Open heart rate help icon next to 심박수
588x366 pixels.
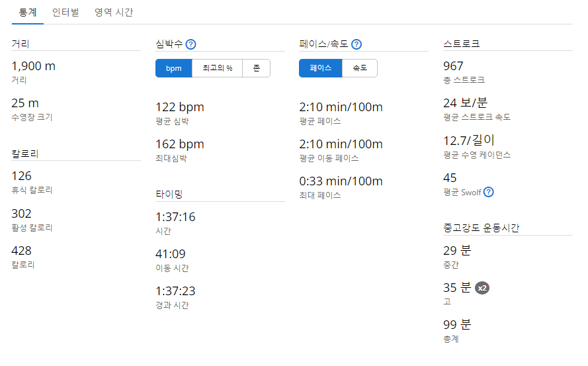[191, 44]
